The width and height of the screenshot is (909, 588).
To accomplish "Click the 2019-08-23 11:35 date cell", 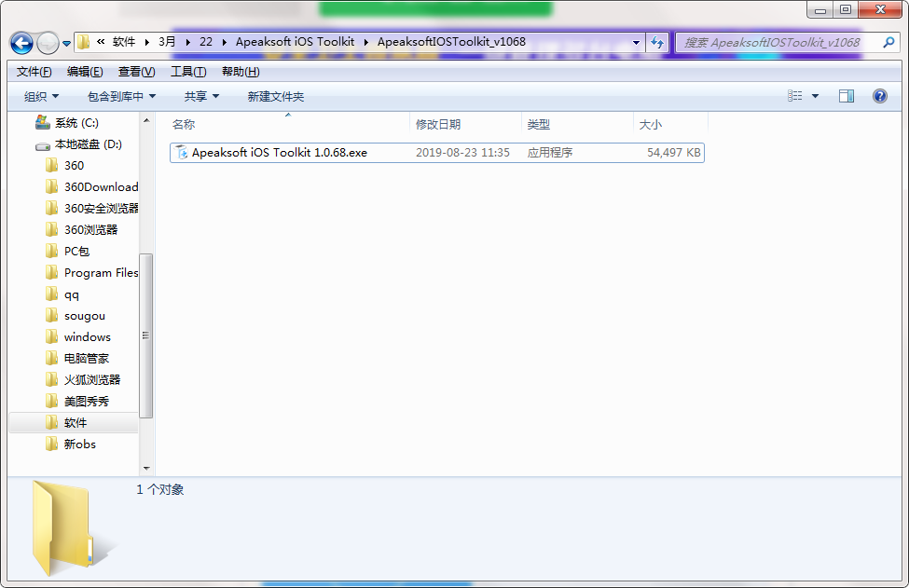I will point(462,153).
